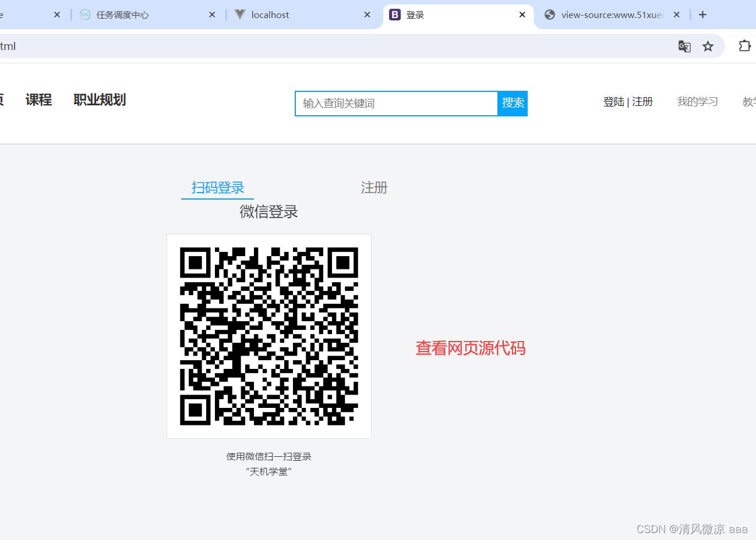
Task: Close the 任务调度中心 tab
Action: [212, 15]
